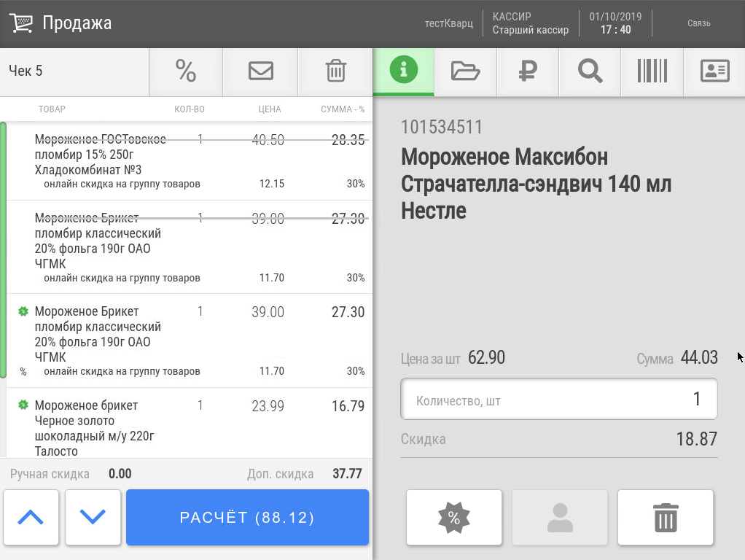Click the Чек 5 label
745x560 pixels.
coord(26,71)
